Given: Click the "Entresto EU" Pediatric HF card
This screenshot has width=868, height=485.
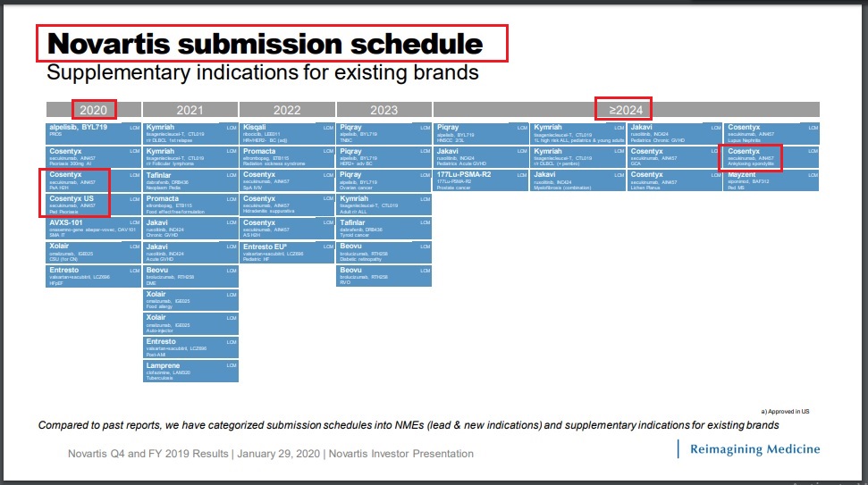Looking at the screenshot, I should tap(287, 252).
